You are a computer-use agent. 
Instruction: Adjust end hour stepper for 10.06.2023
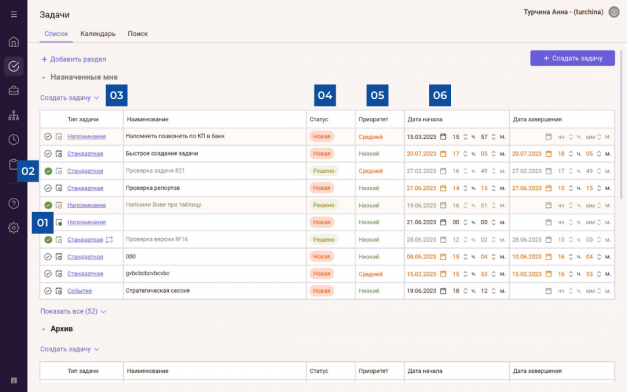coord(571,256)
